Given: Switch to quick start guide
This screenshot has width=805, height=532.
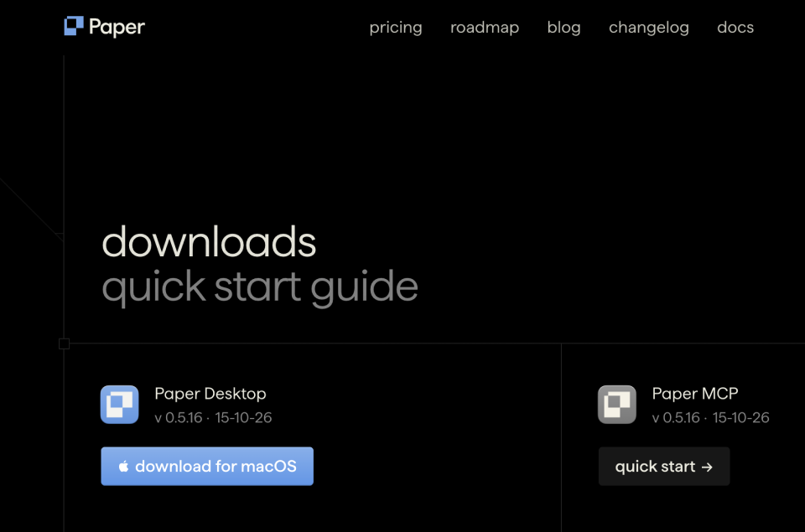Looking at the screenshot, I should [x=260, y=287].
